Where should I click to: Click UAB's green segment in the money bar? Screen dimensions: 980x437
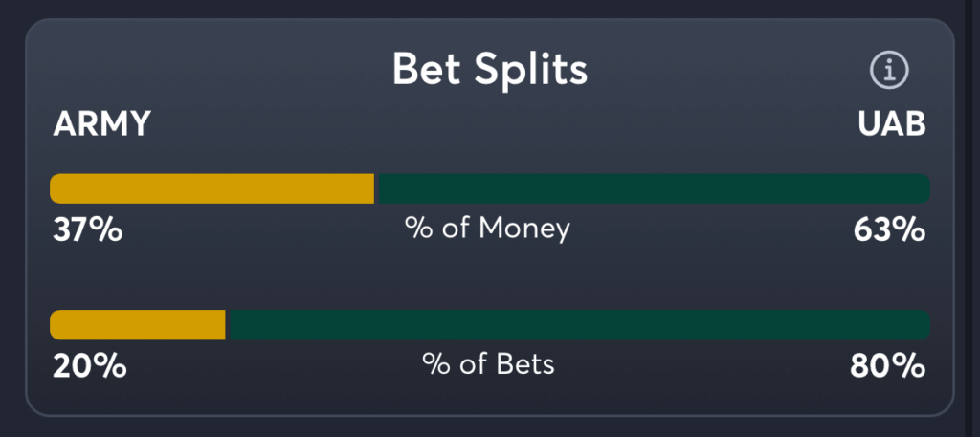pyautogui.click(x=654, y=188)
